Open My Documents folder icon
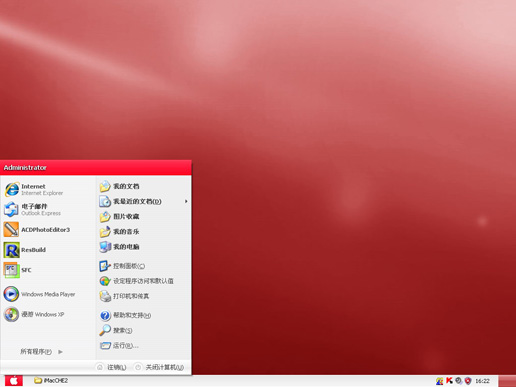This screenshot has width=516, height=387. pyautogui.click(x=105, y=186)
